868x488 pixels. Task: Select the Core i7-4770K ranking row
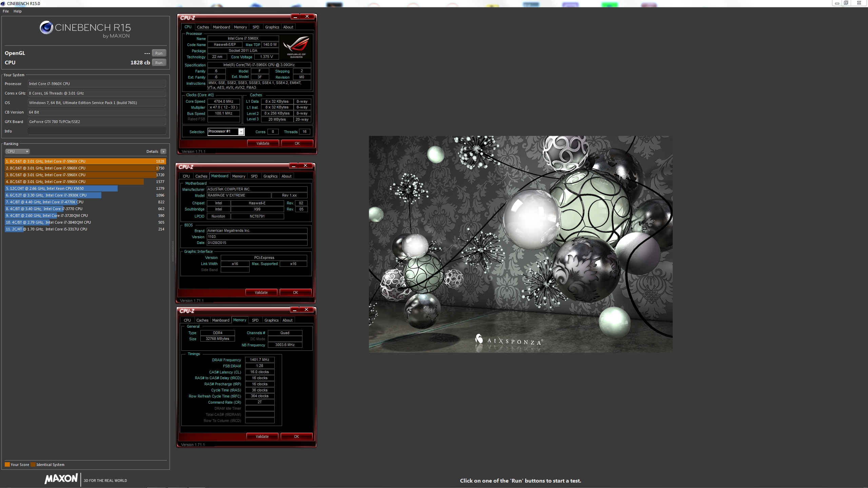point(85,202)
